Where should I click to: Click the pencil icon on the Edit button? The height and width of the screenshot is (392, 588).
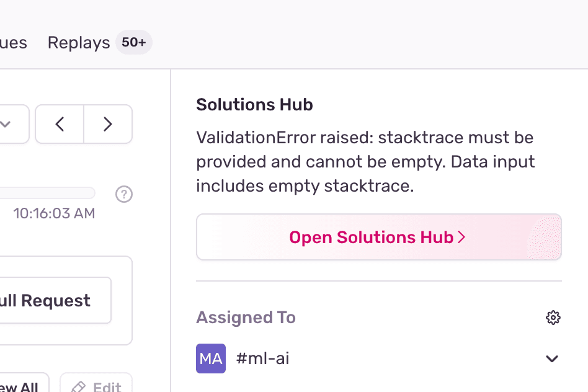(79, 387)
